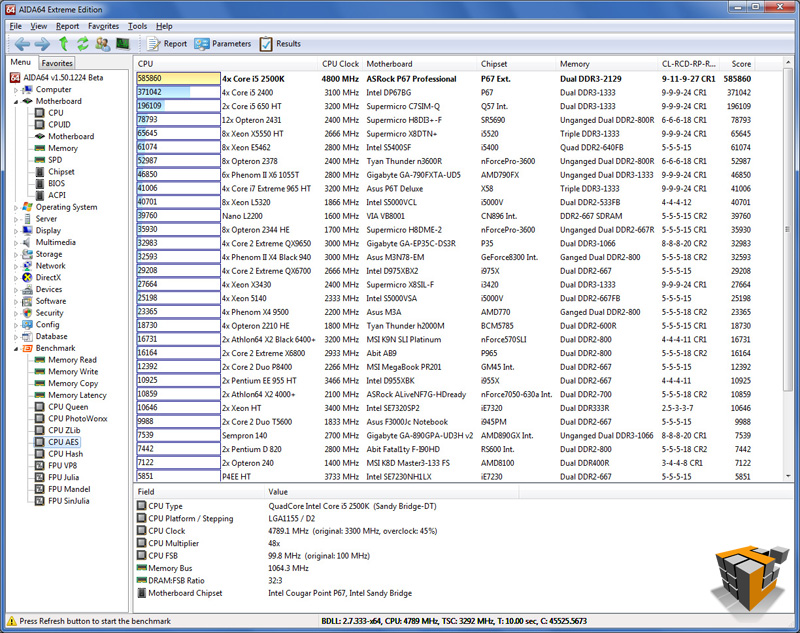Open the FPU VP8 benchmark
This screenshot has height=633, width=800.
click(x=62, y=465)
